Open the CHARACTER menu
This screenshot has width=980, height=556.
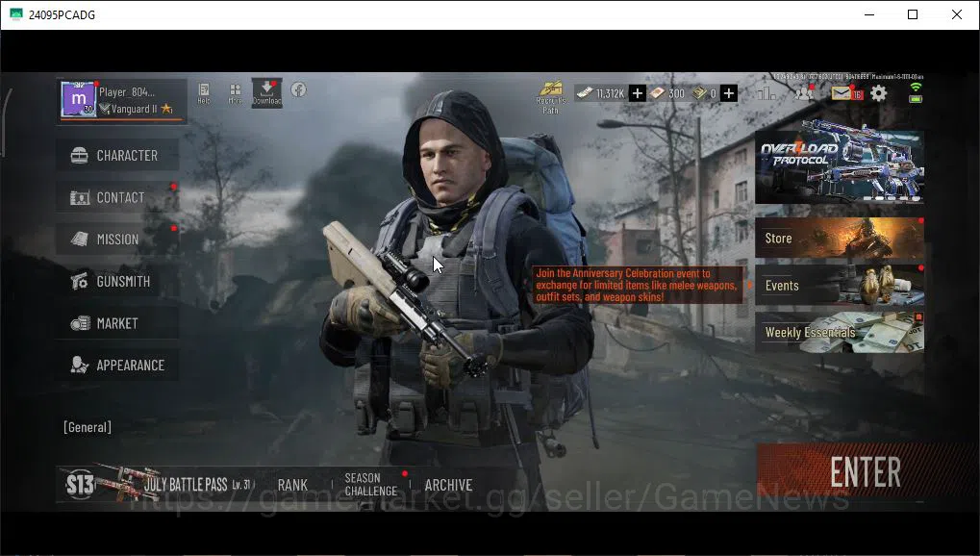click(x=117, y=155)
